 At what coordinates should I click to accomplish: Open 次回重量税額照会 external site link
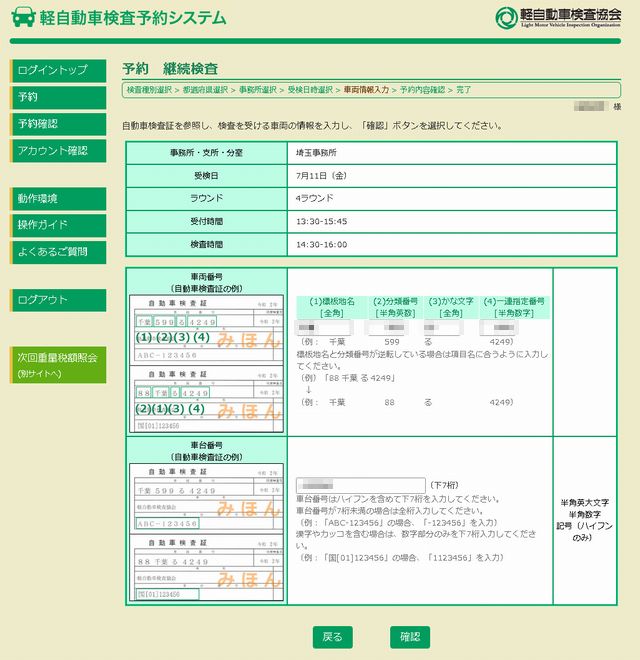(58, 364)
